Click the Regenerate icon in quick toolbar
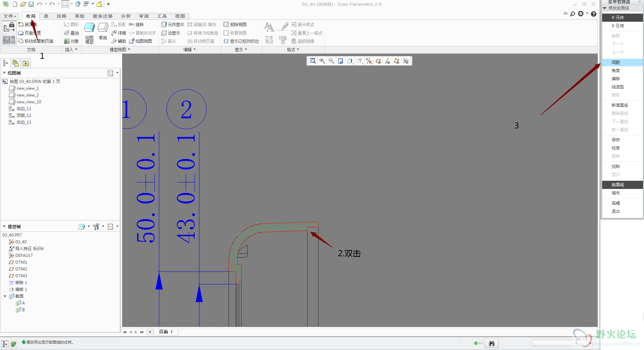 click(x=78, y=4)
